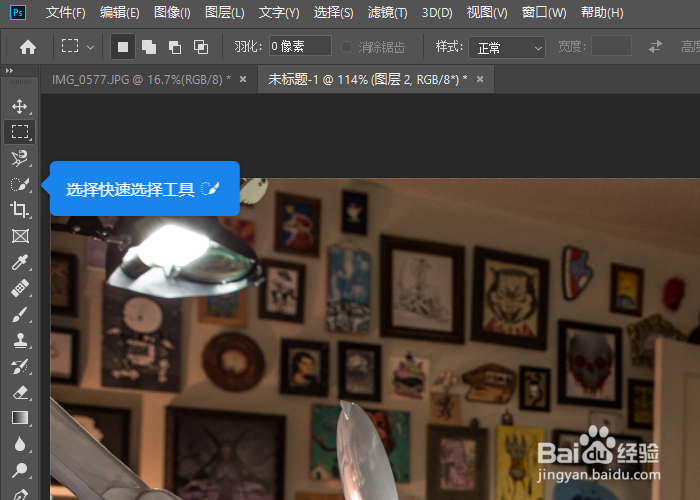
Task: Select the Move tool
Action: (x=19, y=106)
